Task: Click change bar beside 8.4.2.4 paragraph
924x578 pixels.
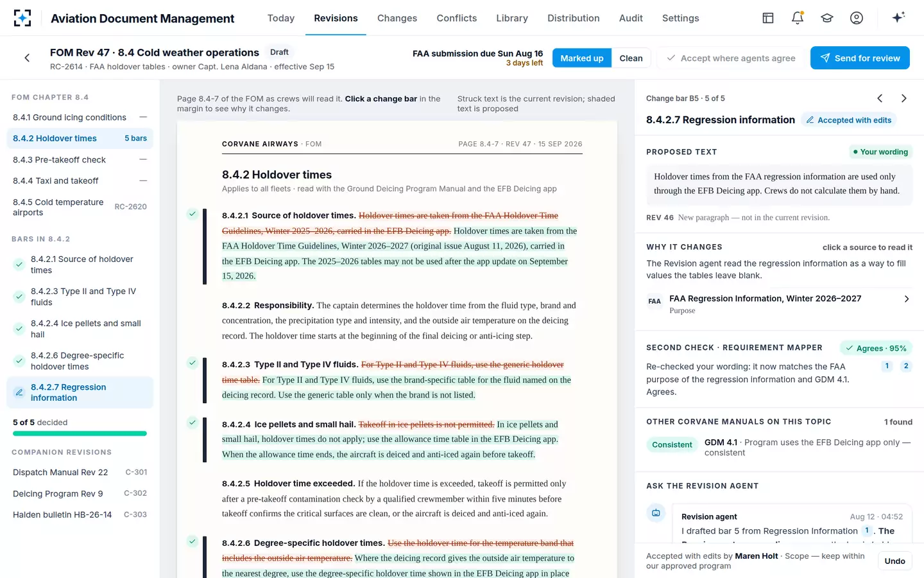Action: coord(205,440)
